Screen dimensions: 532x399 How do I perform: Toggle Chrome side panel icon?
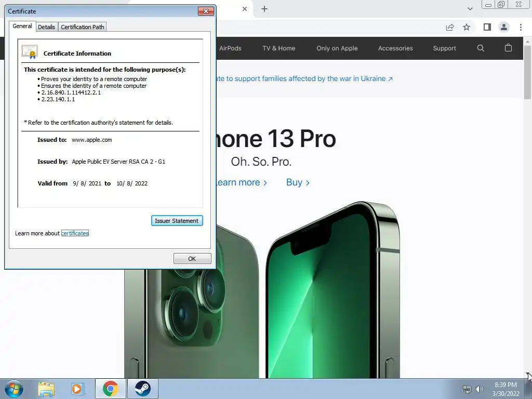coord(487,27)
